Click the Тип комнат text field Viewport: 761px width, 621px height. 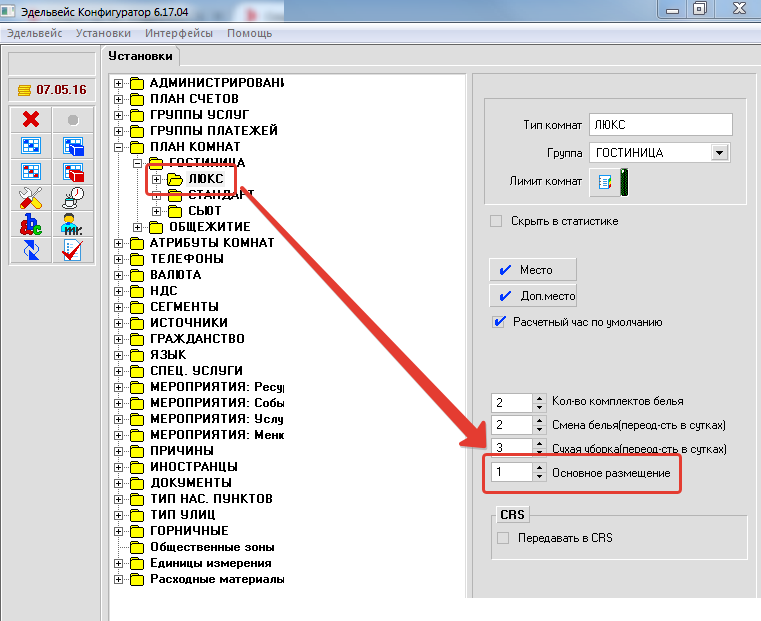tap(660, 125)
